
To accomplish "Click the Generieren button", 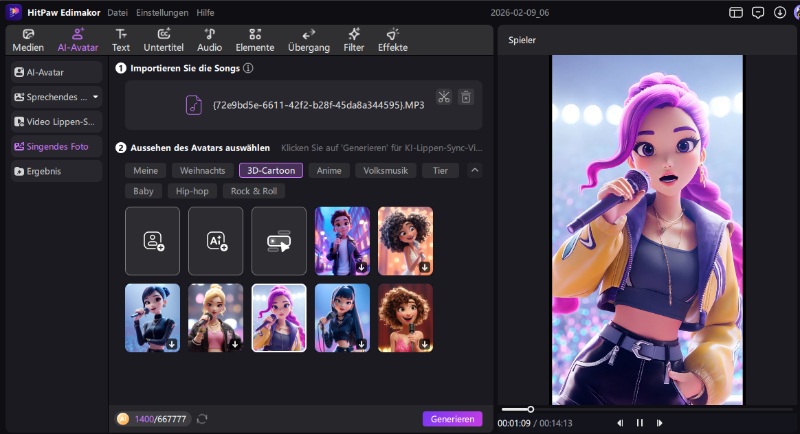I will (x=452, y=419).
